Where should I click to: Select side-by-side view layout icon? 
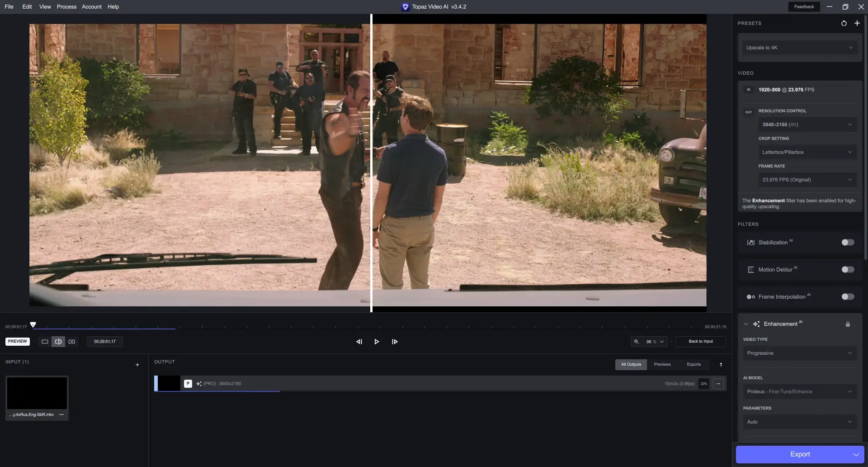click(x=71, y=342)
